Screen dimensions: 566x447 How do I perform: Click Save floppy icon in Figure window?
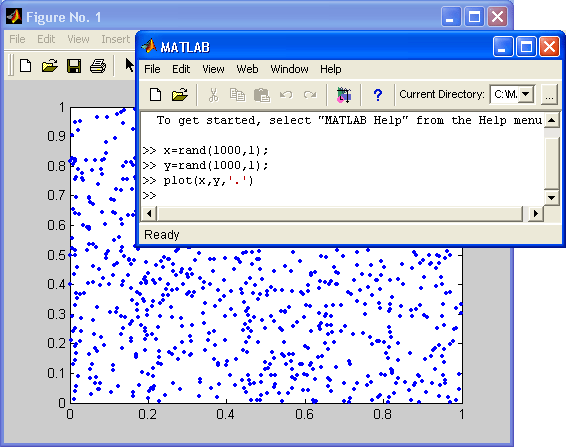pyautogui.click(x=74, y=66)
